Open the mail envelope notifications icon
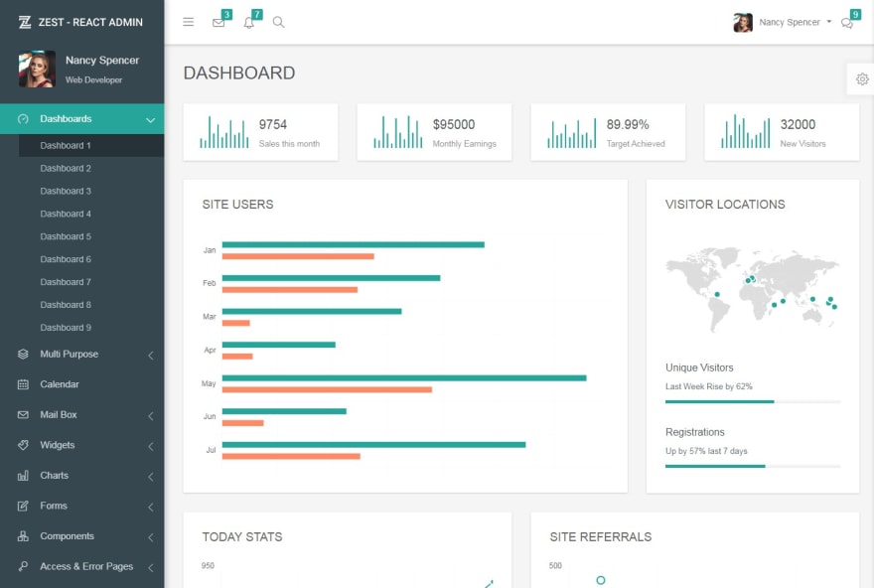874x588 pixels. point(218,22)
